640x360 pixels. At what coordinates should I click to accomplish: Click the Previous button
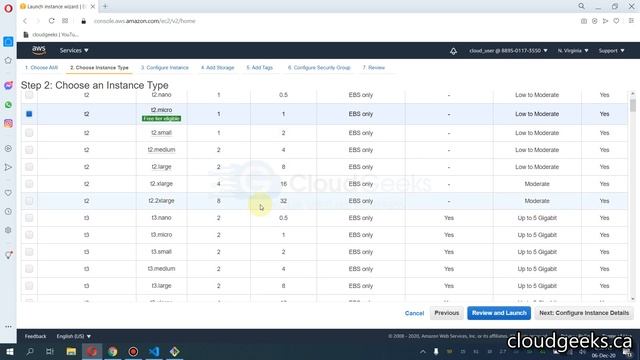pos(447,313)
